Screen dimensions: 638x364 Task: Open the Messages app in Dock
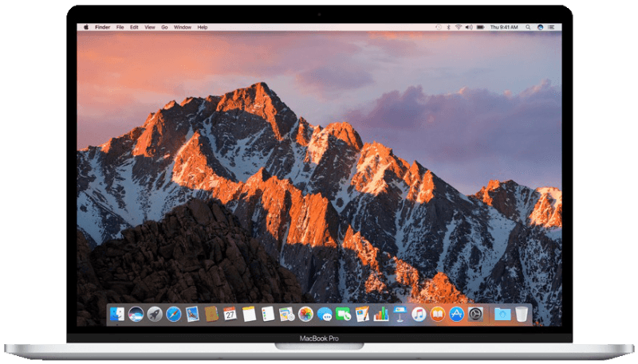pyautogui.click(x=325, y=315)
